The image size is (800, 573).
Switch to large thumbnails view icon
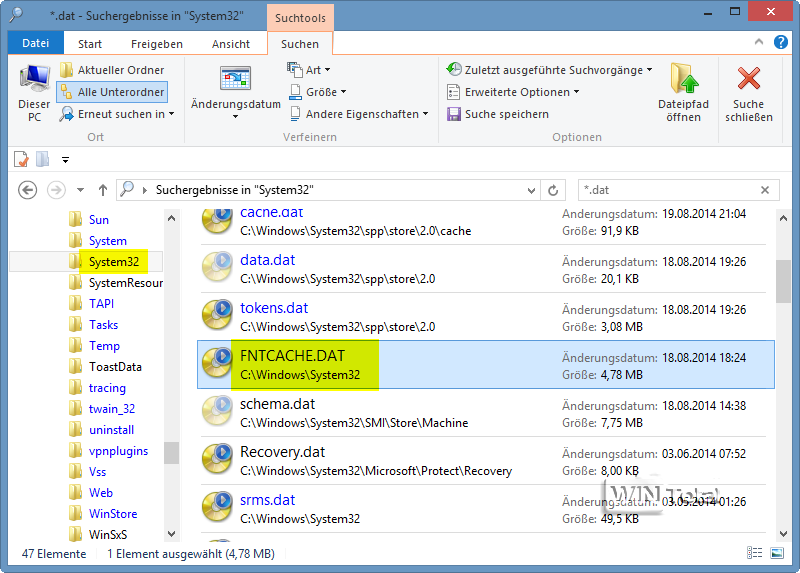tap(777, 553)
